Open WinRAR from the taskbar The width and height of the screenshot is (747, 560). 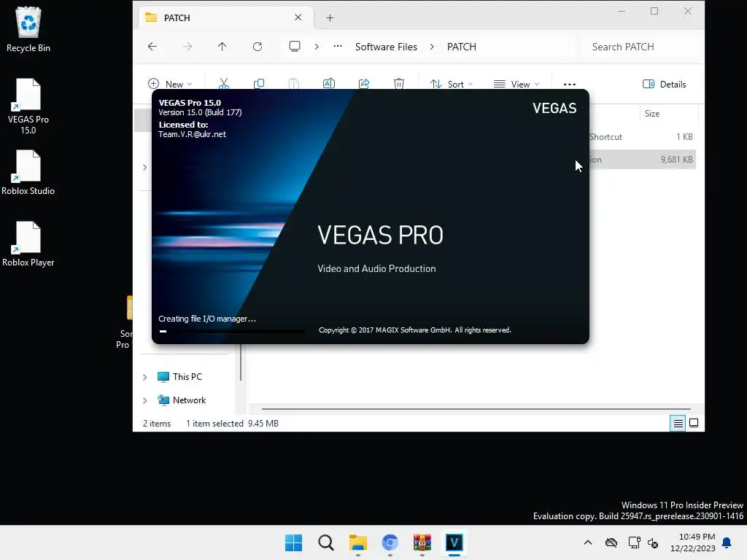coord(422,542)
